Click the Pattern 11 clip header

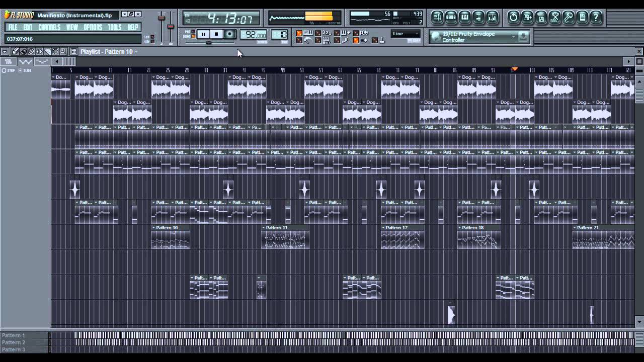[285, 228]
